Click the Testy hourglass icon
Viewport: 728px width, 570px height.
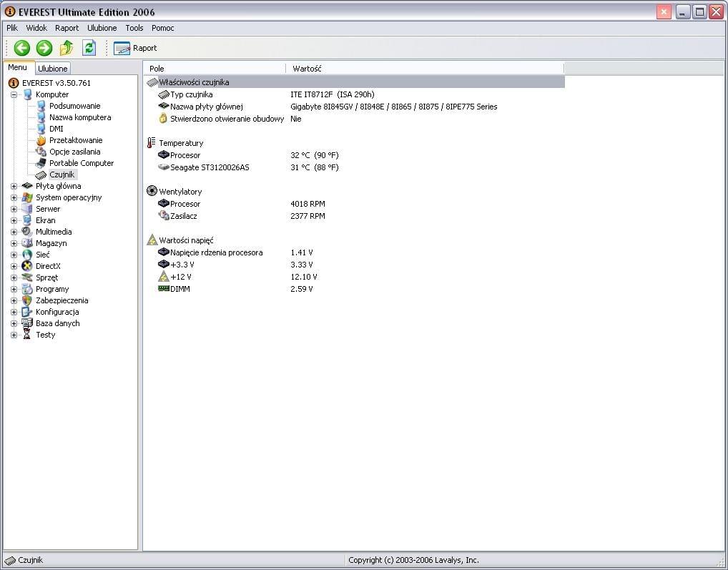tap(27, 335)
